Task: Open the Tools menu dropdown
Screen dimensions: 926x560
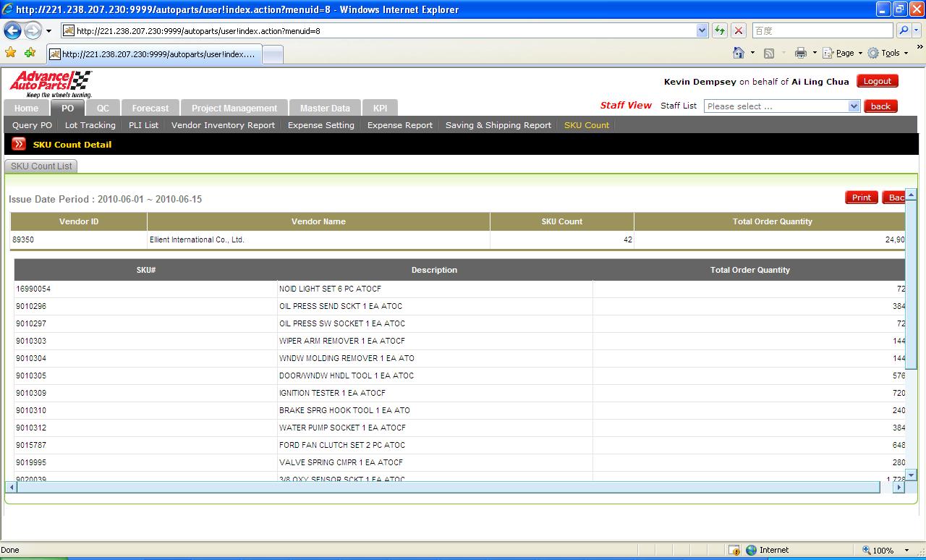Action: 888,53
